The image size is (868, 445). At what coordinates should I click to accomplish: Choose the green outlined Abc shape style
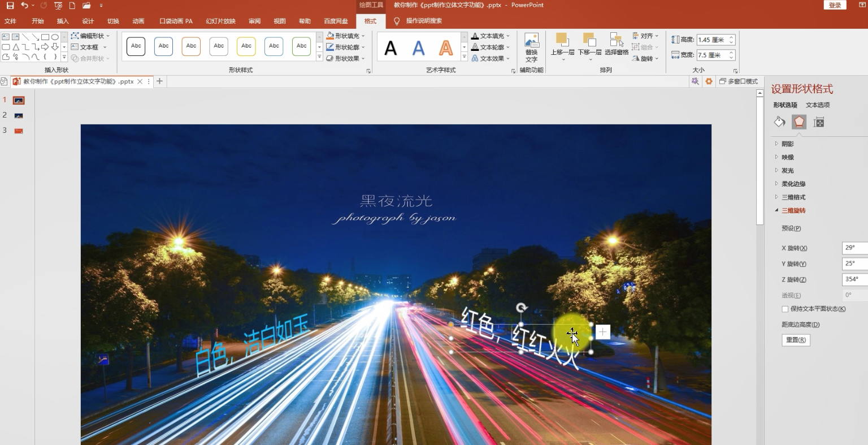point(302,46)
